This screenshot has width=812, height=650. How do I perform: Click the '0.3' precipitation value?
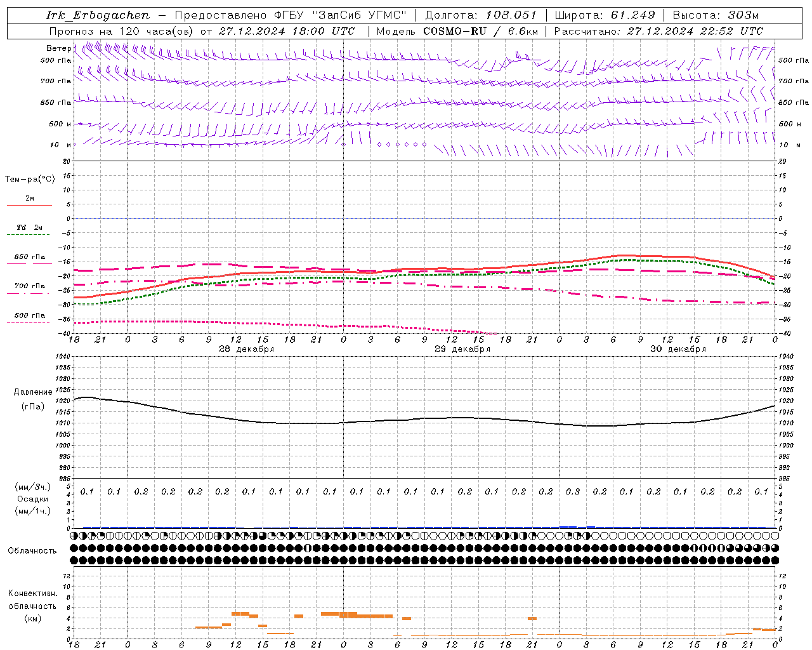573,492
